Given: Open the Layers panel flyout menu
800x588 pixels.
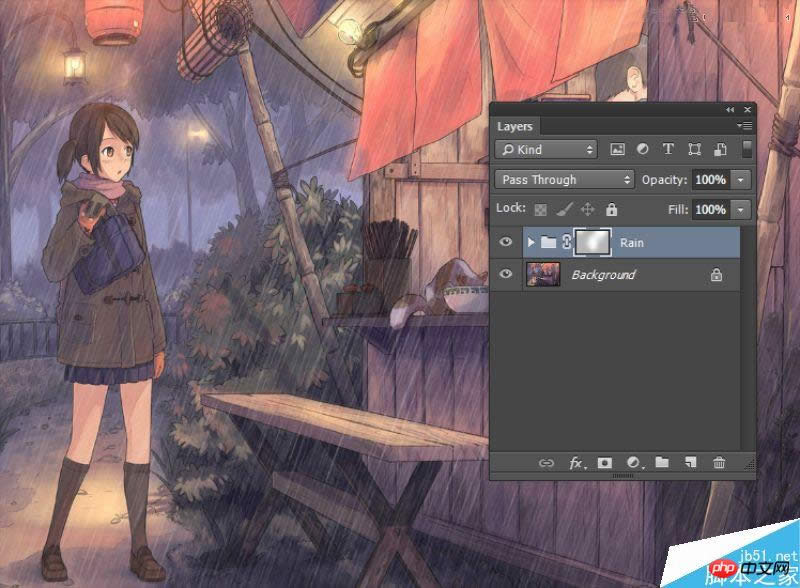Looking at the screenshot, I should [745, 126].
